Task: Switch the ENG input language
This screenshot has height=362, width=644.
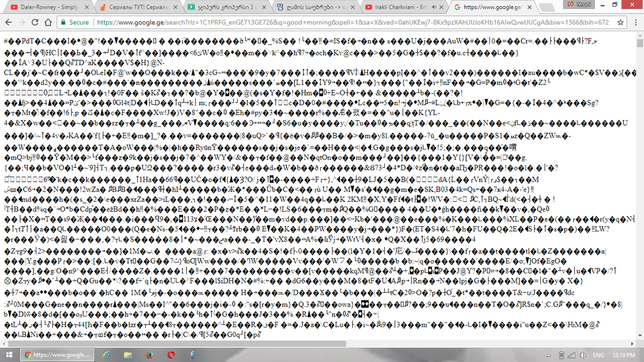Action: click(x=599, y=355)
